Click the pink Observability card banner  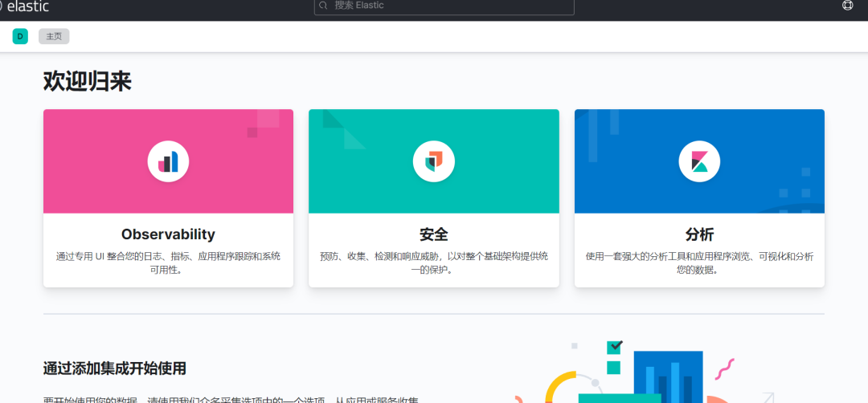(x=168, y=161)
